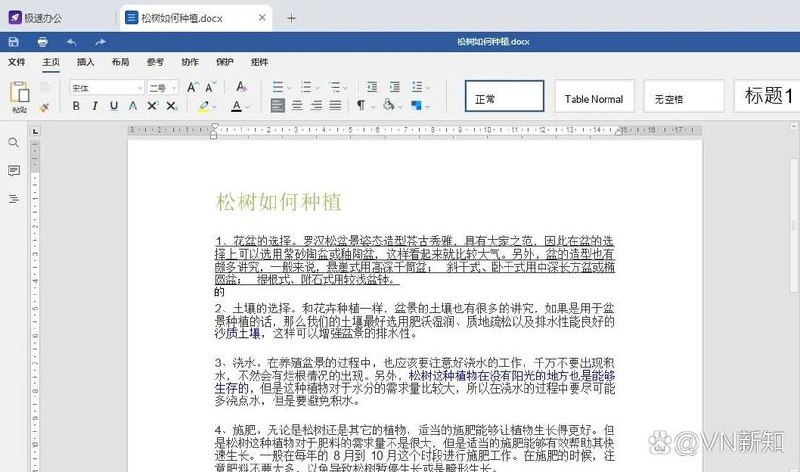Screen dimensions: 800x472
Task: Click the Undo arrow
Action: coord(71,42)
